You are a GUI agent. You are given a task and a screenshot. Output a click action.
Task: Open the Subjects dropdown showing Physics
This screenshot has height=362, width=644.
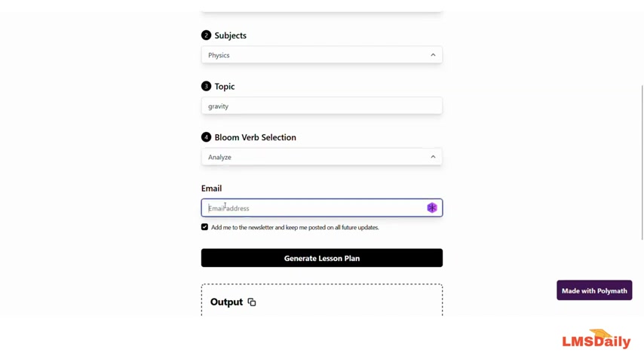pos(321,55)
